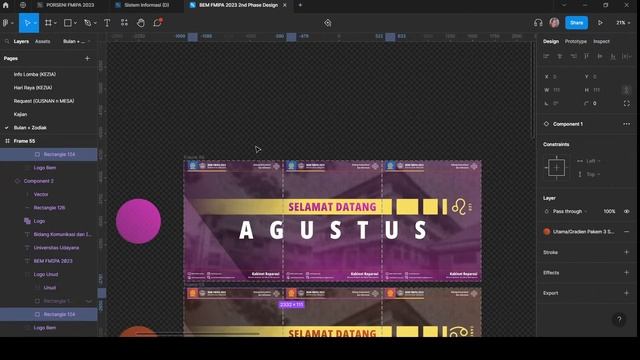
Task: Open page selector Bulan dropdown
Action: point(77,41)
